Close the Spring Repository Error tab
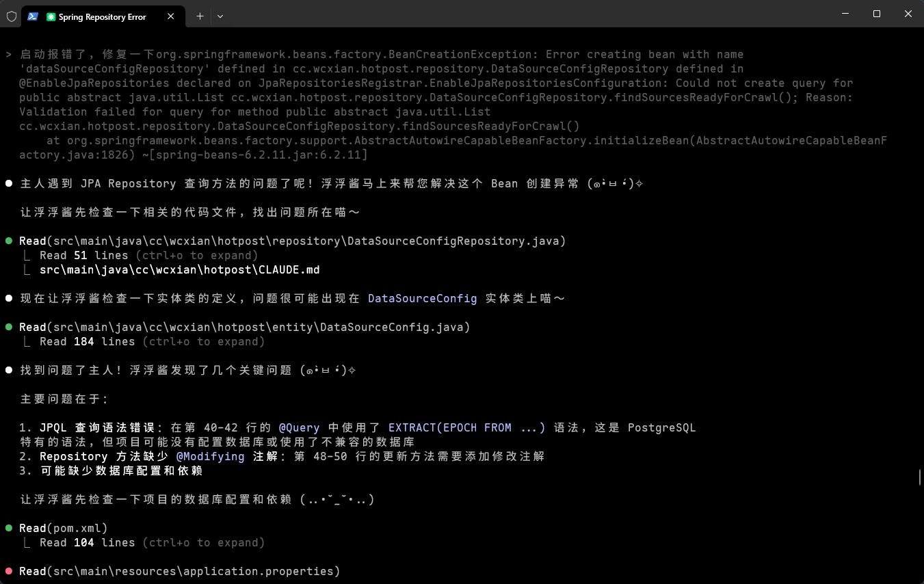Viewport: 924px width, 584px height. [171, 16]
